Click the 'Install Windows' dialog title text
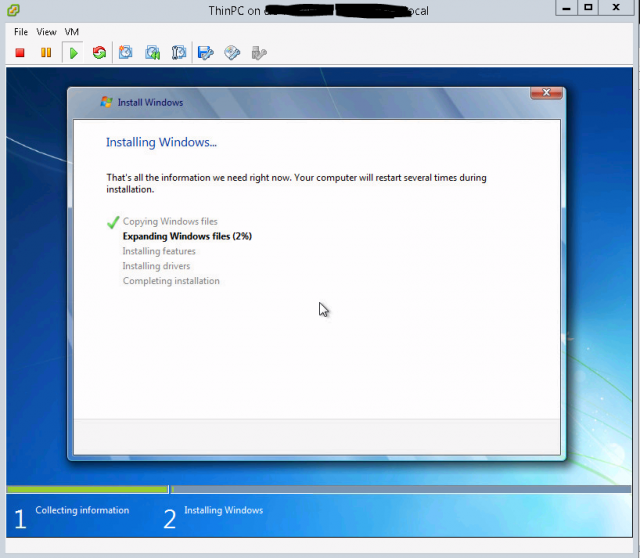 [150, 102]
